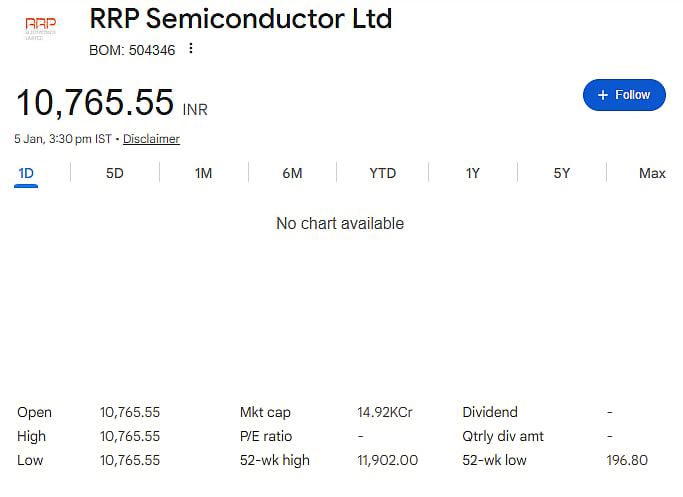The image size is (683, 497).
Task: Click the RRP Semiconductor Ltd title
Action: click(x=241, y=19)
